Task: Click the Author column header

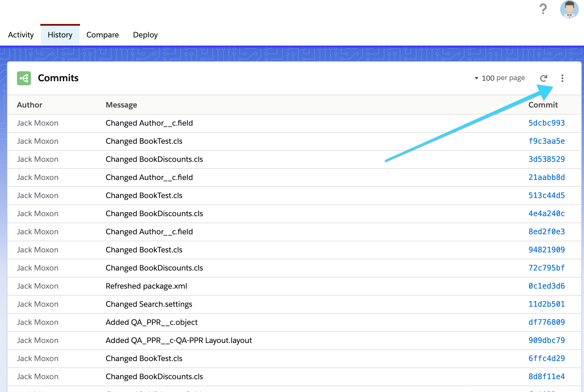Action: [x=29, y=105]
